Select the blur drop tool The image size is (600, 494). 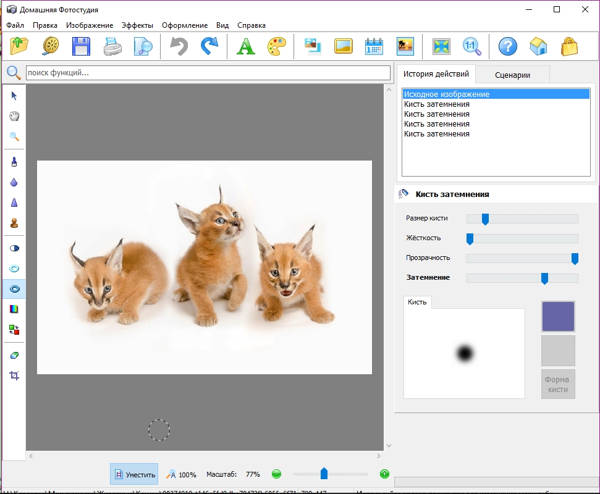[x=14, y=182]
